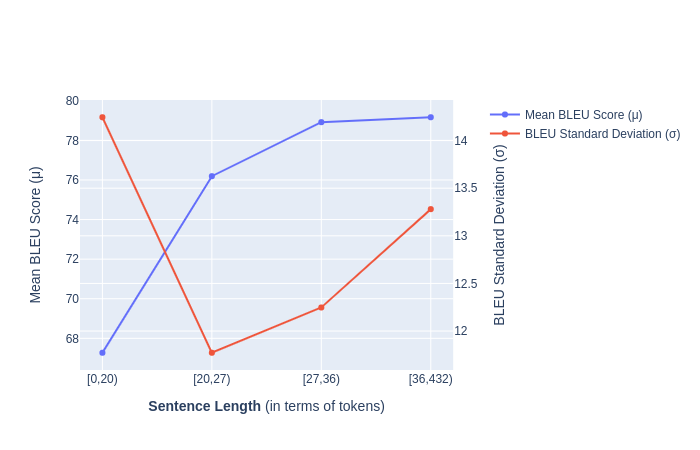Click the red legend line marker
The image size is (700, 450).
(505, 134)
